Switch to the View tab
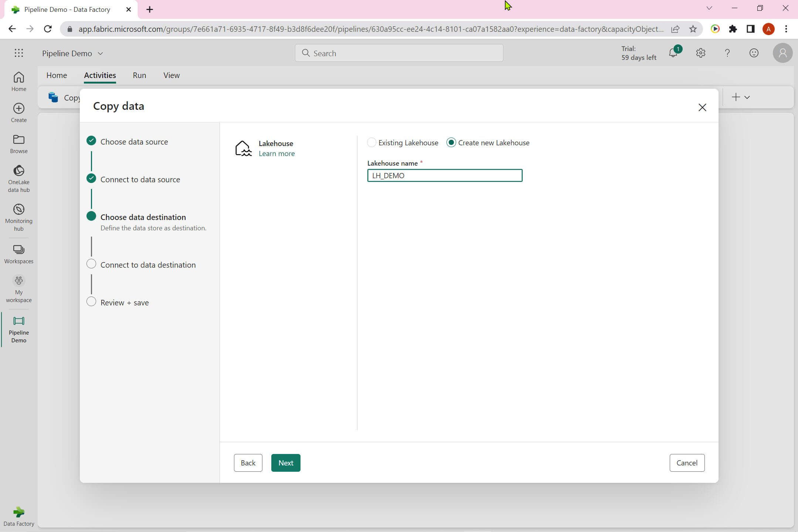The image size is (798, 532). [x=171, y=75]
